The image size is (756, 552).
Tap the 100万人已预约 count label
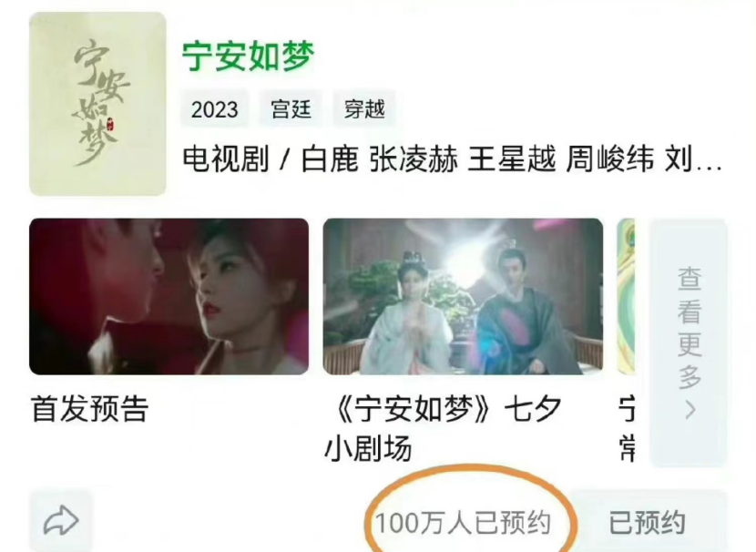(x=463, y=523)
